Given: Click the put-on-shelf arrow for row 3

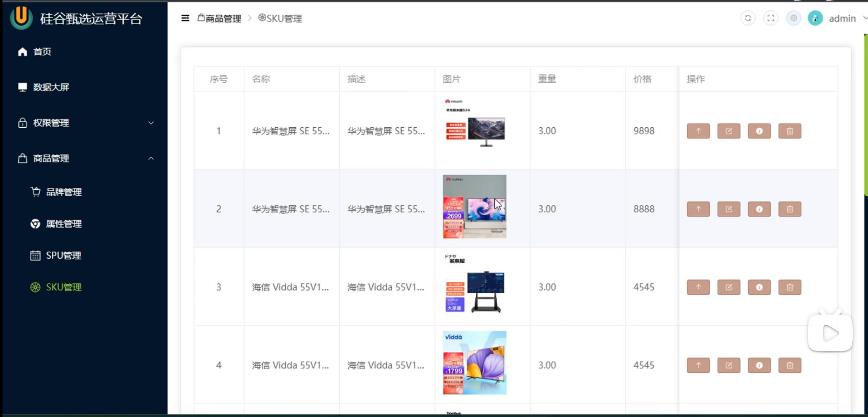Looking at the screenshot, I should pyautogui.click(x=698, y=287).
